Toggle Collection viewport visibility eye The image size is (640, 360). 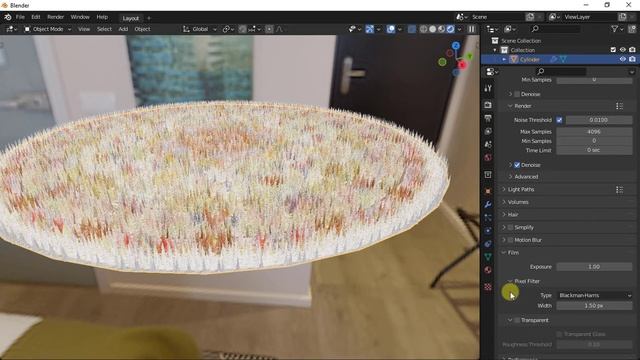pos(622,50)
